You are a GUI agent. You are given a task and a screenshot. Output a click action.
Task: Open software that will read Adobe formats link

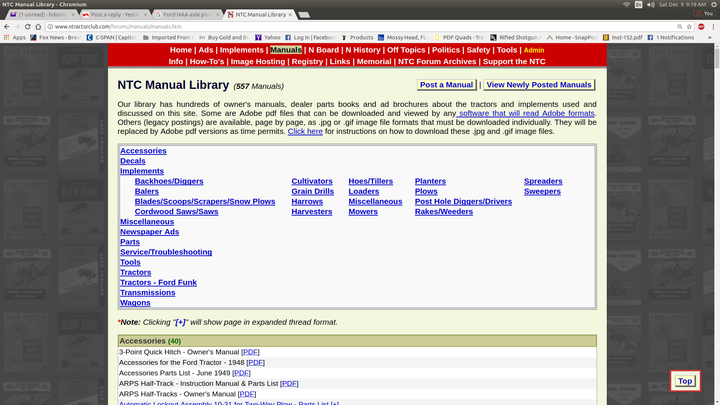[x=526, y=113]
